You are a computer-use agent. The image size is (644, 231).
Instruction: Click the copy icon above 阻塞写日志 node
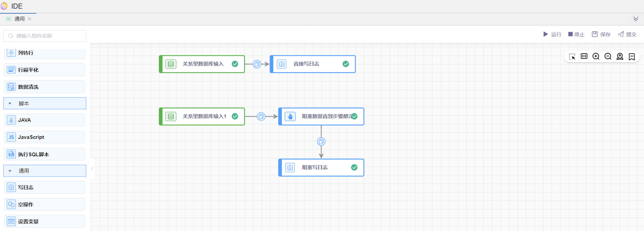click(321, 142)
